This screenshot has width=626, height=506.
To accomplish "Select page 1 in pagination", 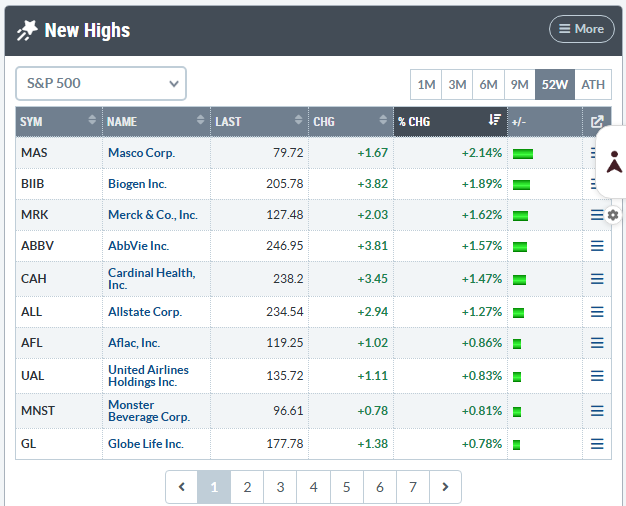I will 214,487.
